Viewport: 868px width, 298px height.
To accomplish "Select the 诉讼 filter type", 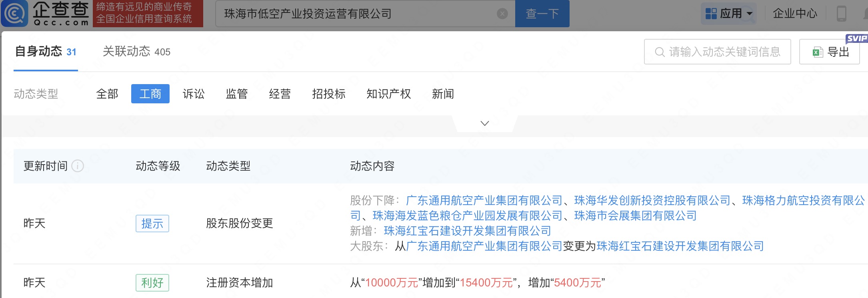I will pos(194,94).
